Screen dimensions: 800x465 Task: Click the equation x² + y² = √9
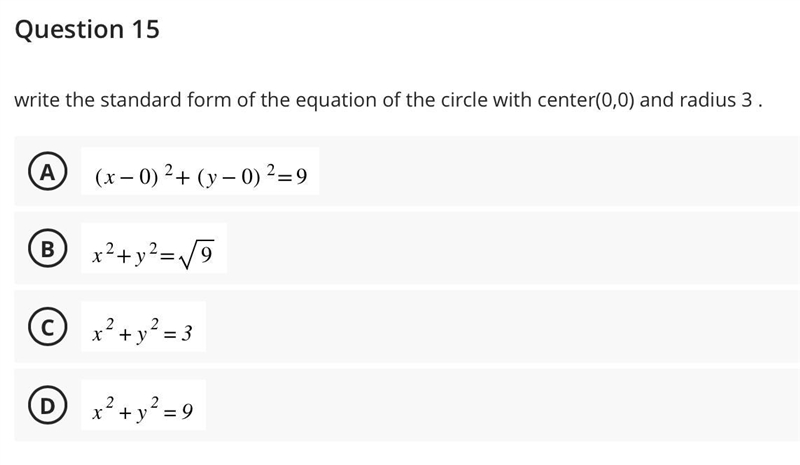tap(153, 253)
